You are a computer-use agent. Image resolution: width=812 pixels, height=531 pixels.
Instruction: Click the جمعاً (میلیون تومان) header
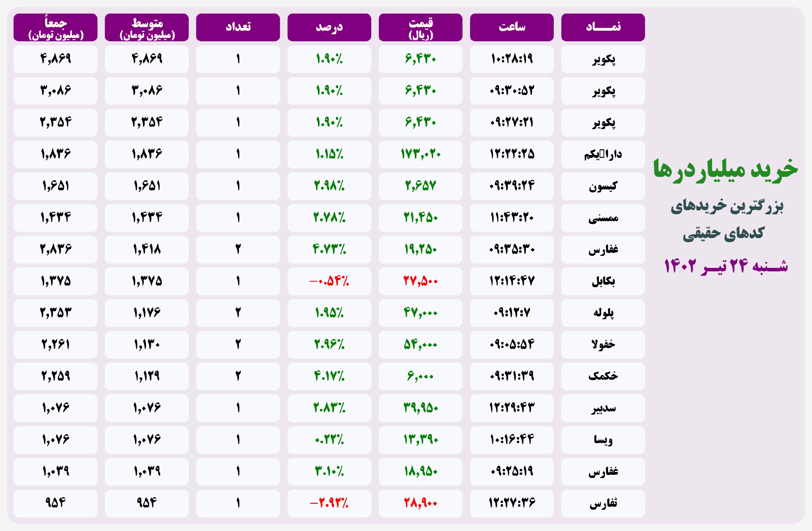(55, 27)
